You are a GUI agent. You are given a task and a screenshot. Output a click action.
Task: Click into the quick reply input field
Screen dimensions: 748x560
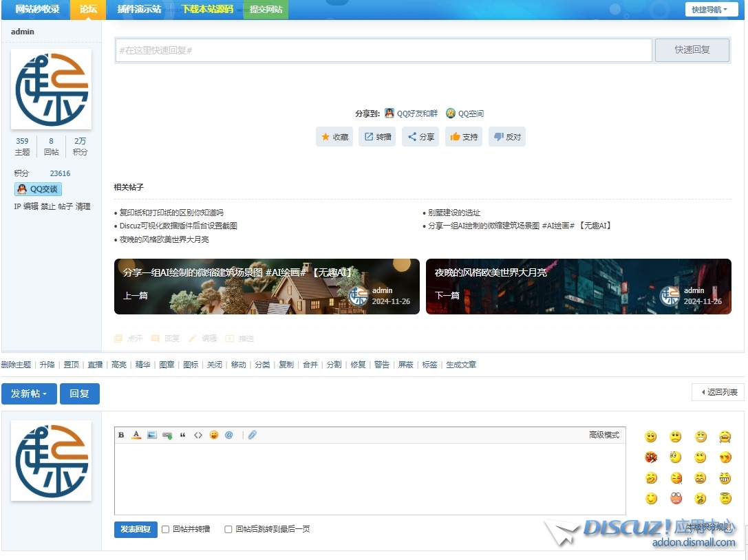[x=383, y=50]
